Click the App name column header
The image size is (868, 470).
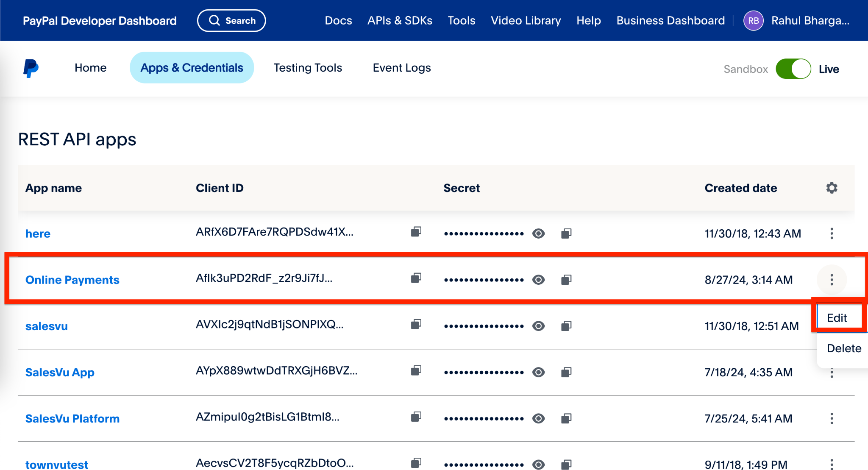click(x=53, y=188)
